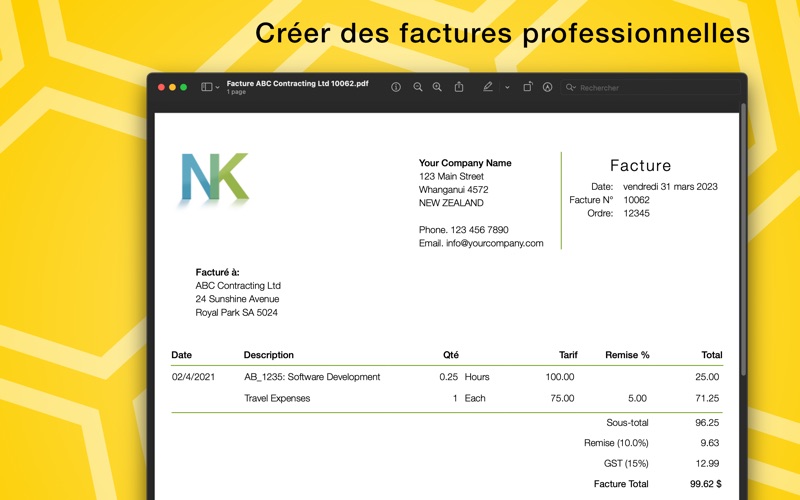
Task: Click the search magnifier icon
Action: (570, 88)
